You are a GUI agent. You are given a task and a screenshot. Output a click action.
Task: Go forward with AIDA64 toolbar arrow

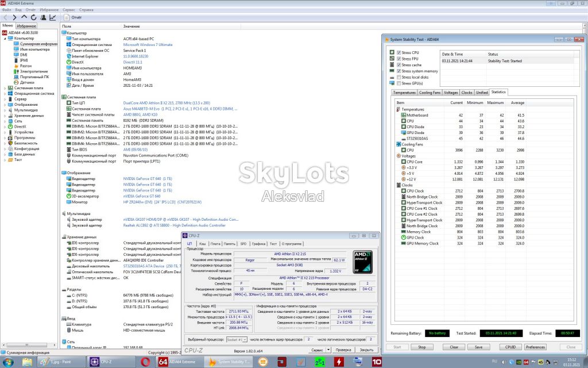point(14,17)
